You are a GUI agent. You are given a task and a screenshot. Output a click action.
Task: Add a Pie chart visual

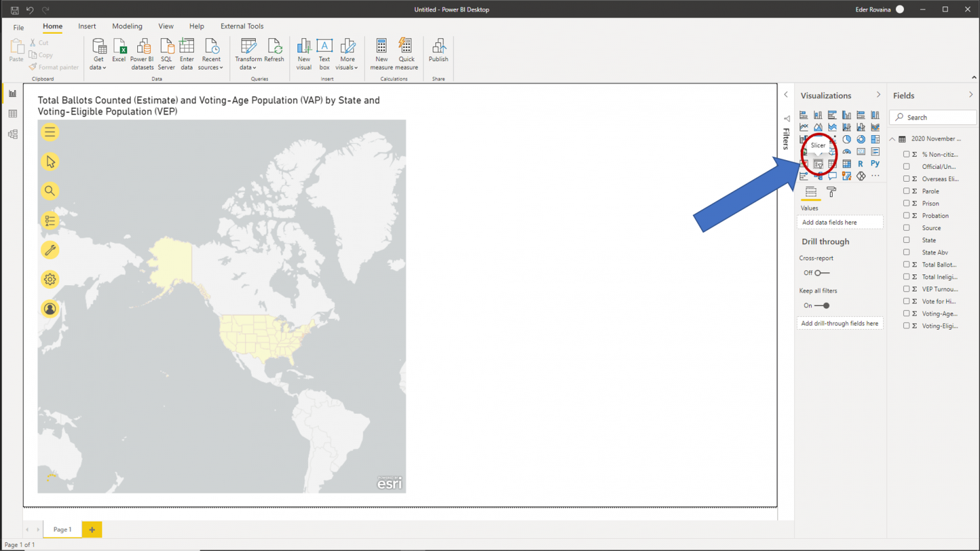pyautogui.click(x=847, y=140)
